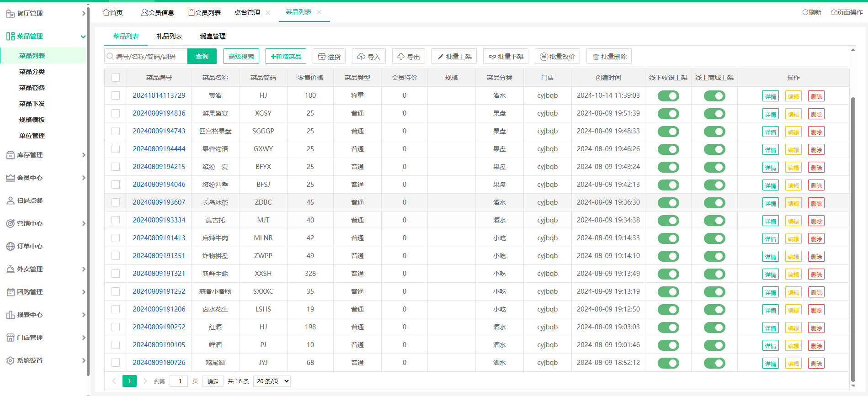Expand the 营销中心 menu

click(x=83, y=223)
